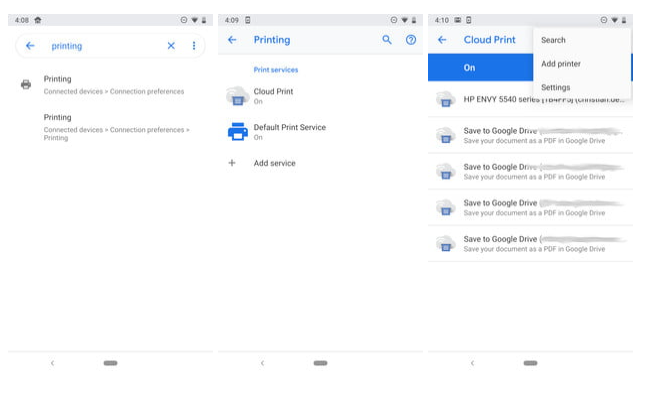
Task: Click icon of fourth Save to Google Drive
Action: (445, 244)
